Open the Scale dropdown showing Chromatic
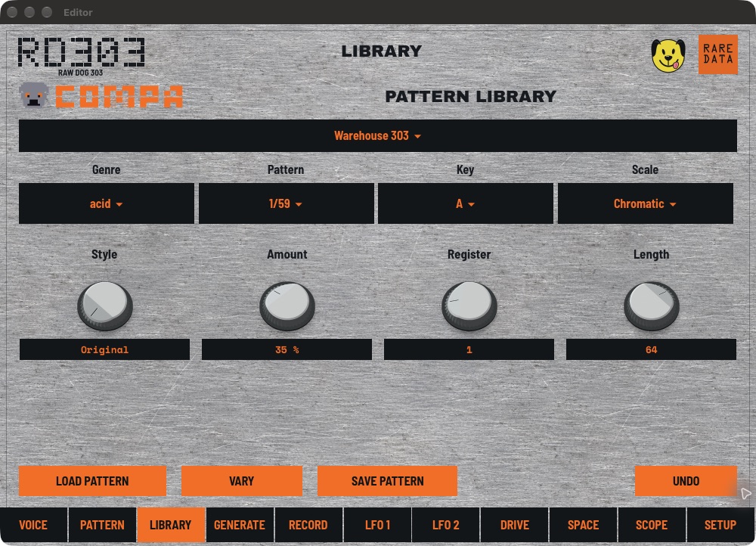Viewport: 756px width, 546px height. point(645,203)
